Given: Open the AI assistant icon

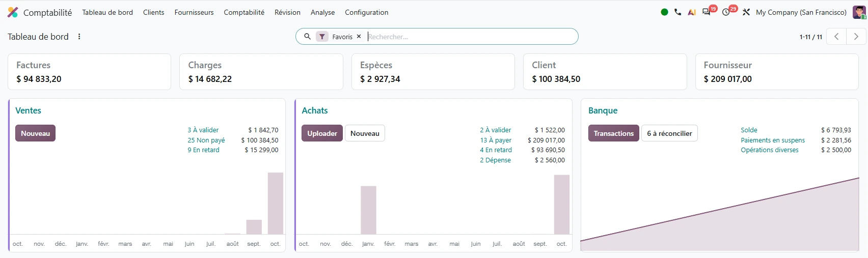Looking at the screenshot, I should tap(692, 12).
